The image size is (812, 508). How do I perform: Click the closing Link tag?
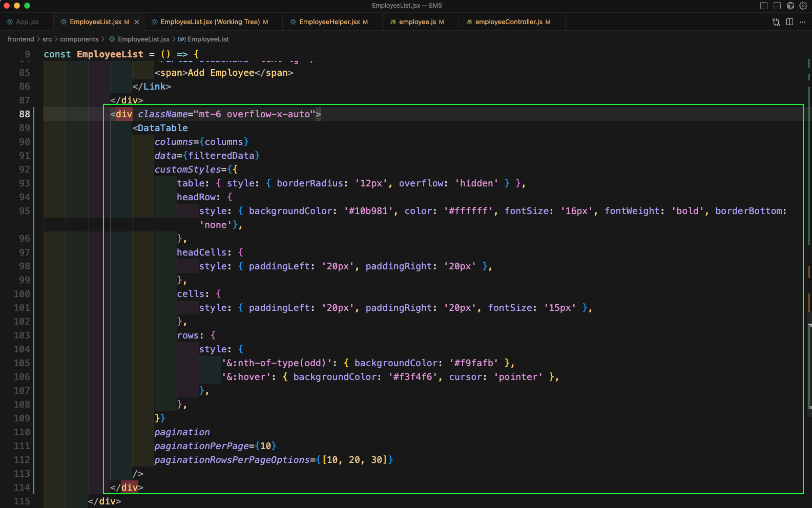(x=152, y=87)
